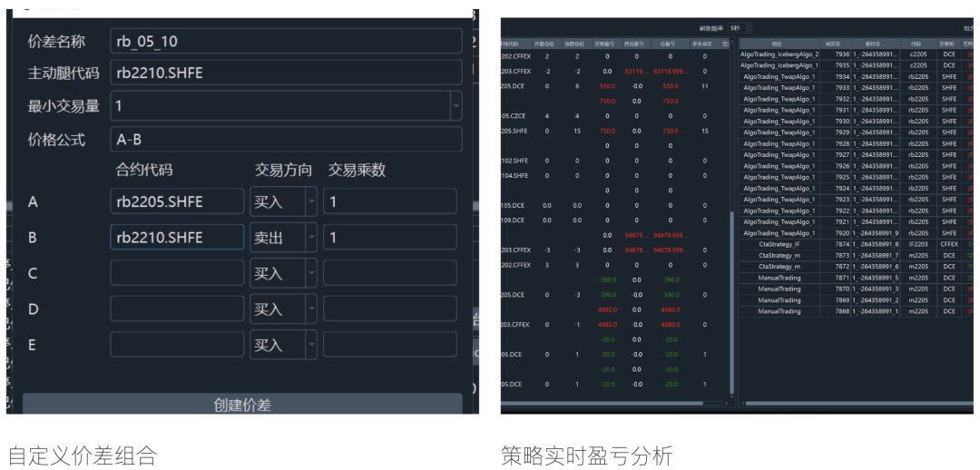Open leg E 交易方向 dropdown

coord(283,345)
